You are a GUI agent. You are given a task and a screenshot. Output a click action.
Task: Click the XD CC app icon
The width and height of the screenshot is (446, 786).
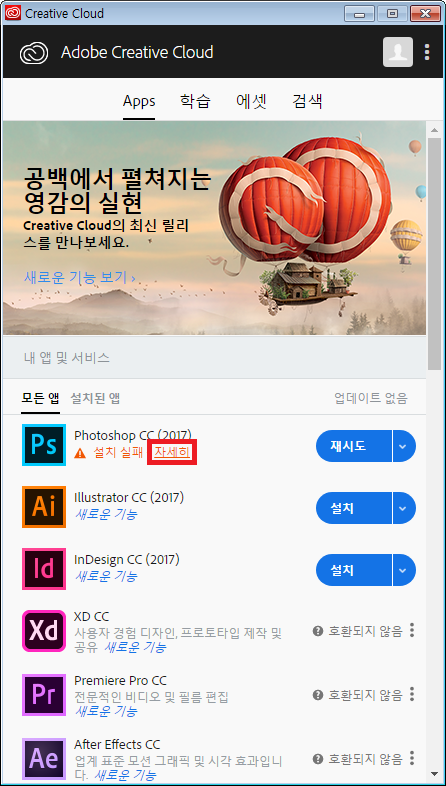click(44, 631)
